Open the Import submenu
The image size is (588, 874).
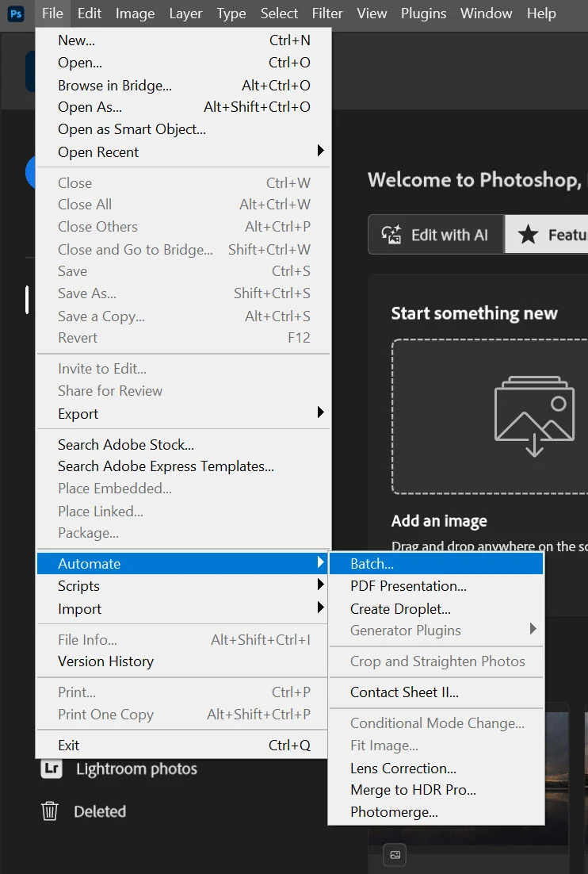(x=183, y=608)
